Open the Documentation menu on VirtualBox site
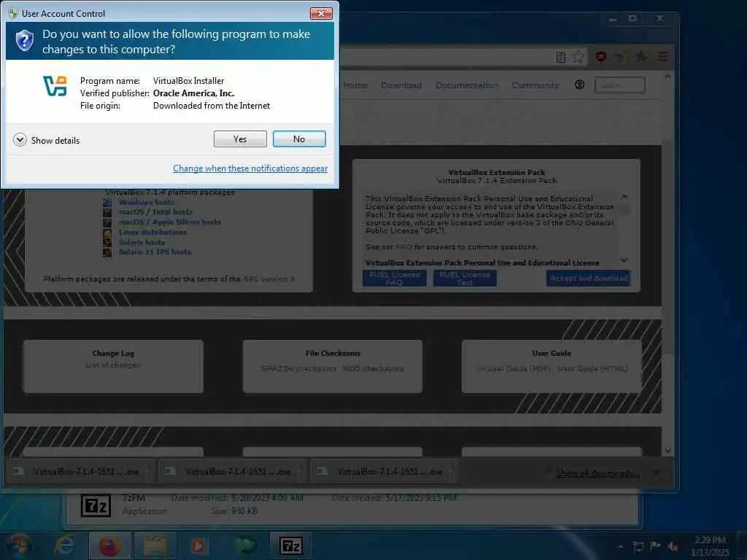 467,85
